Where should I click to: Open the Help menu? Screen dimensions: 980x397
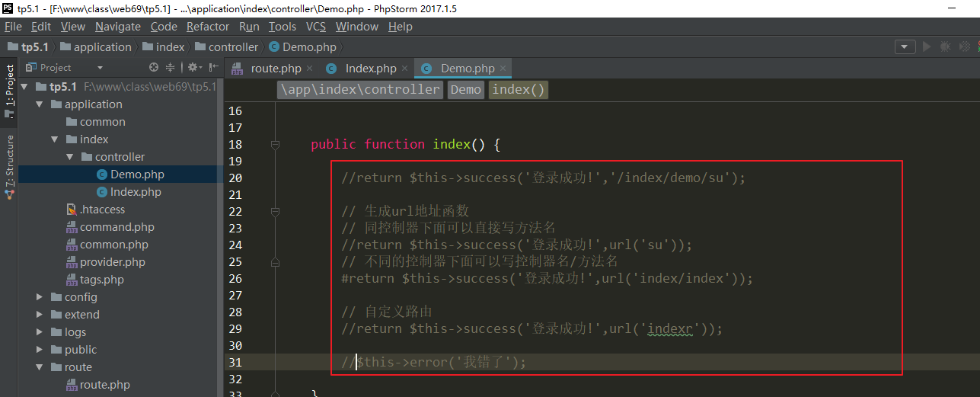(x=401, y=27)
